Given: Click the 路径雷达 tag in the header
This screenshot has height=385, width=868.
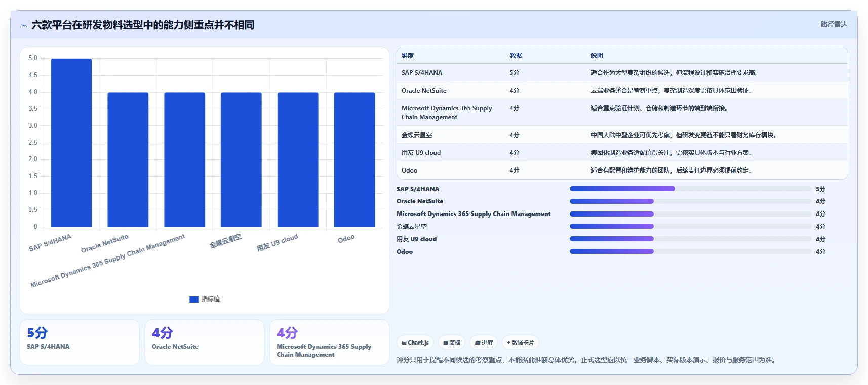Looking at the screenshot, I should [x=834, y=24].
